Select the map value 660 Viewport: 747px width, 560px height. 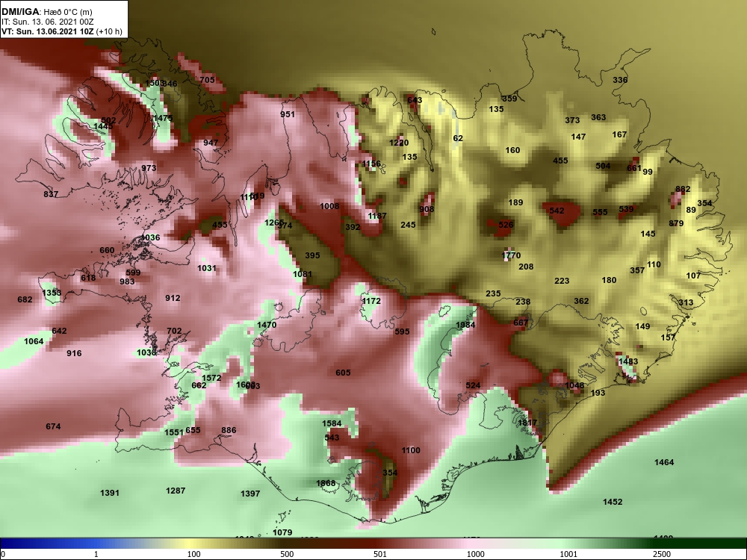point(107,250)
